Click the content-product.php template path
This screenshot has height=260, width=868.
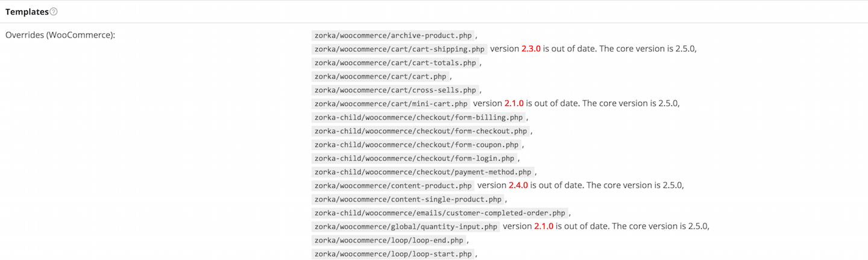click(x=393, y=185)
